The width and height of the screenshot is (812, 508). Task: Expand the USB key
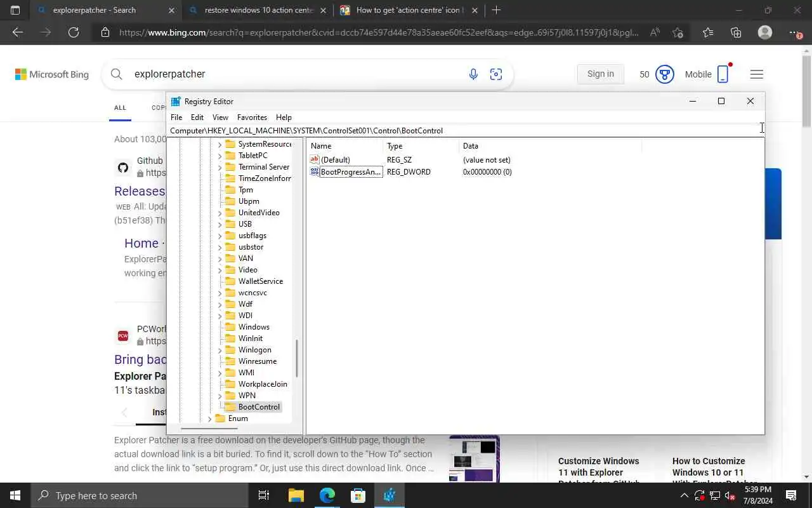[x=220, y=224]
